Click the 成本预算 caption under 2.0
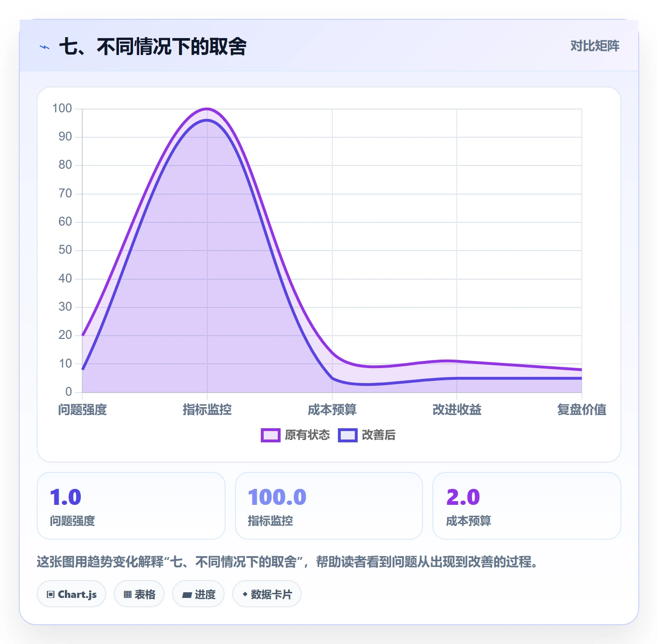This screenshot has width=658, height=644. [x=469, y=521]
